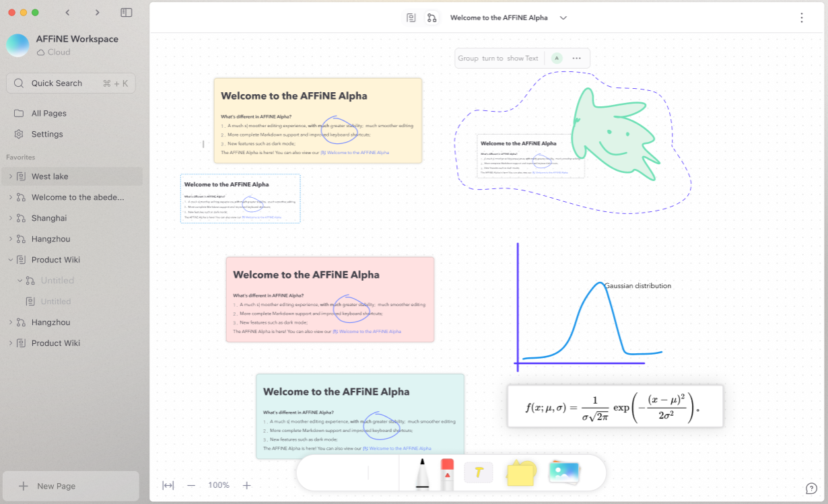Switch to edgeless mode in header
This screenshot has height=504, width=828.
(x=432, y=17)
